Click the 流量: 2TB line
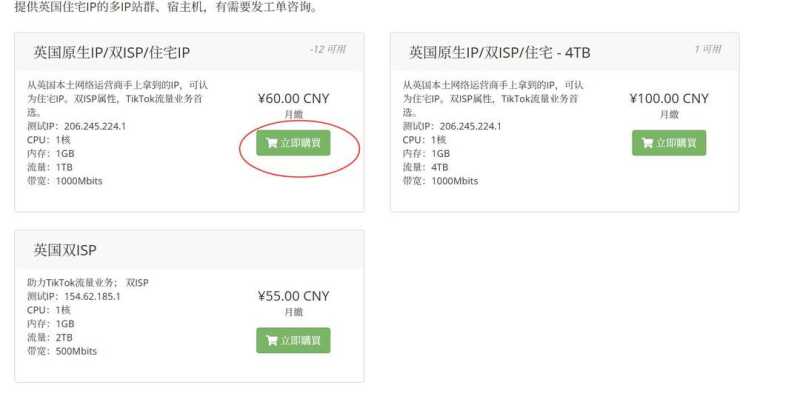Image resolution: width=800 pixels, height=402 pixels. click(x=50, y=337)
